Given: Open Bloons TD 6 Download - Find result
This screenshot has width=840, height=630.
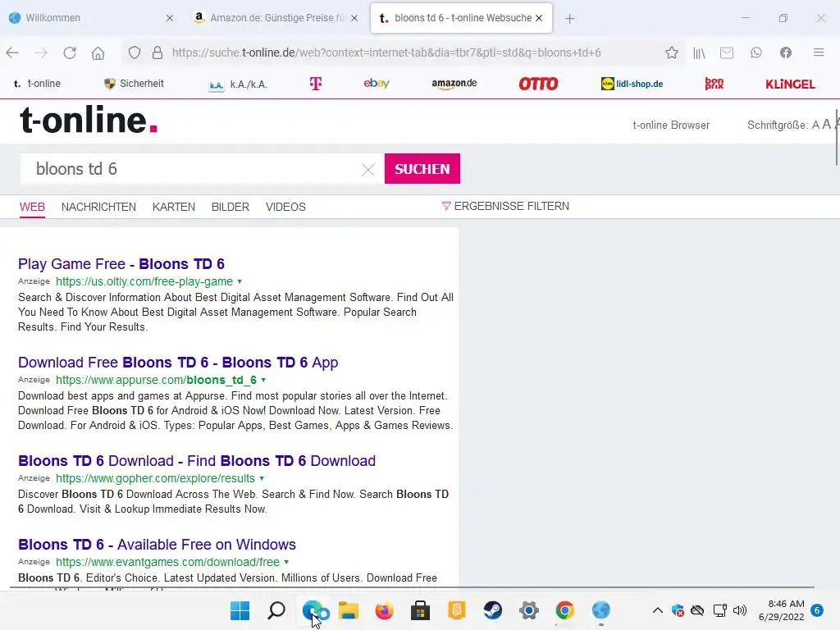Looking at the screenshot, I should (197, 461).
